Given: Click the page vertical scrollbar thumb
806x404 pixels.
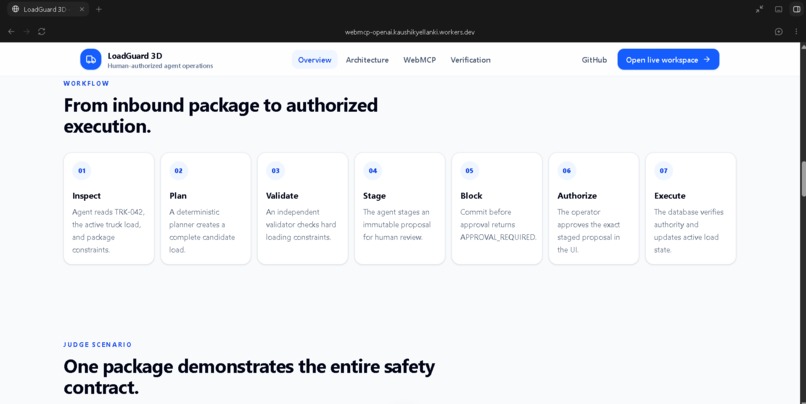Looking at the screenshot, I should (802, 179).
